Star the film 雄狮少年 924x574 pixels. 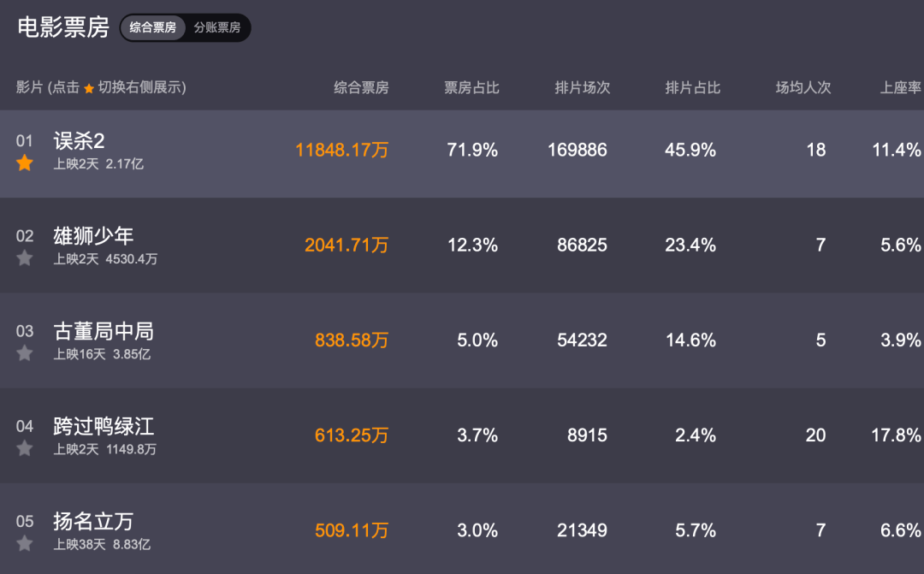(25, 257)
